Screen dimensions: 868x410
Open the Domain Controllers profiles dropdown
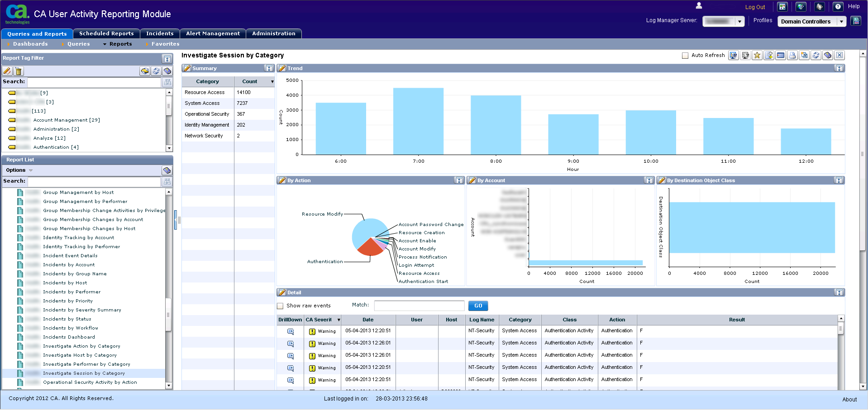click(x=841, y=21)
